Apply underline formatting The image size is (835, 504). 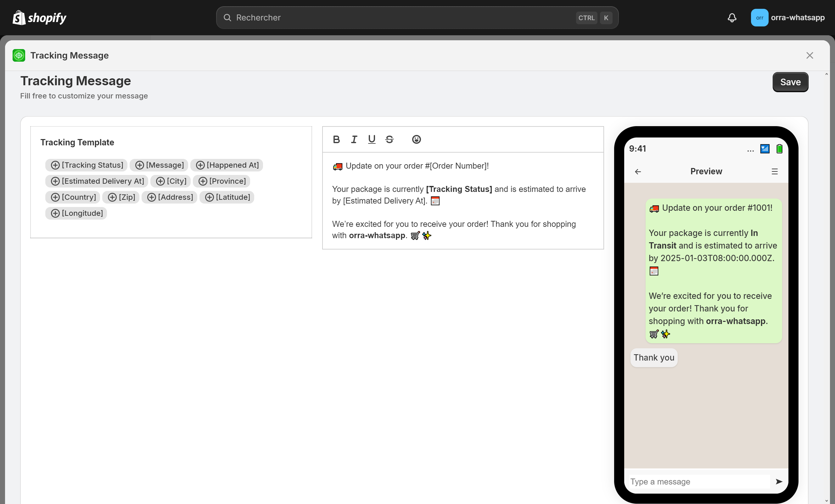point(372,139)
